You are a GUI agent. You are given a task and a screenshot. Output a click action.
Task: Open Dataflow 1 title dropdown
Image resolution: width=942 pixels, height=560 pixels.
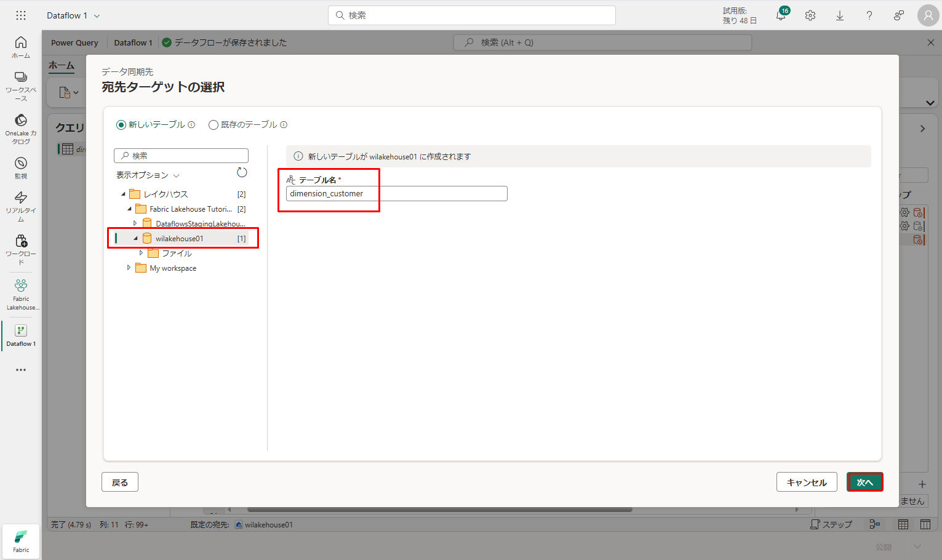pos(97,15)
